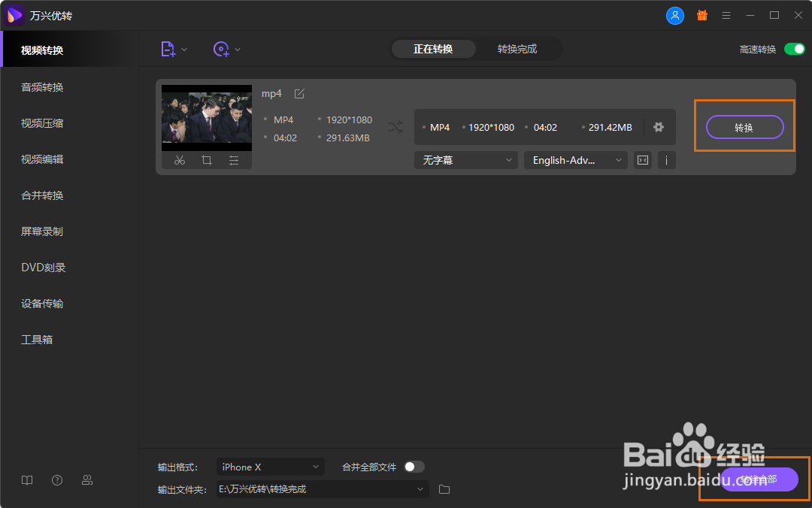Click the video thumbnail preview
The image size is (812, 508).
coord(207,118)
